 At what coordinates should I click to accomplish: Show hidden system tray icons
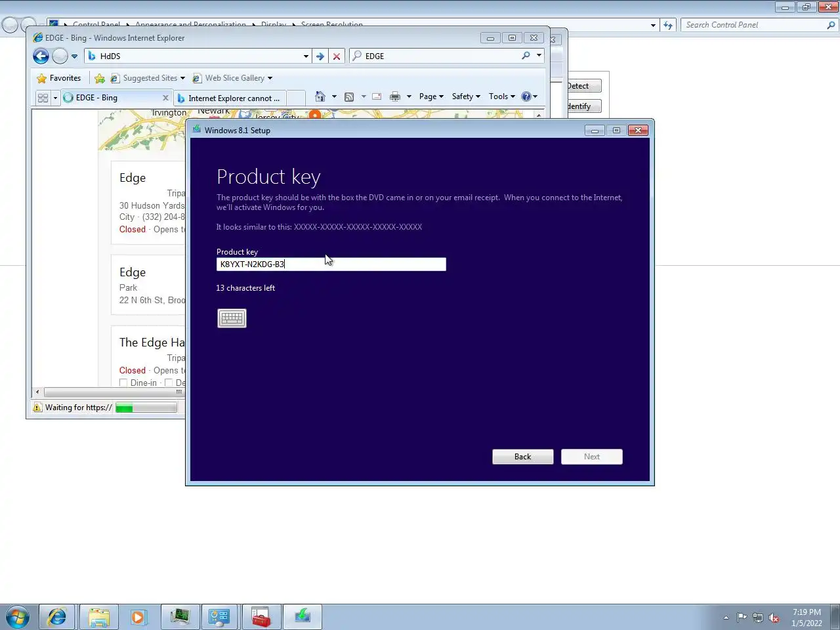coord(726,618)
